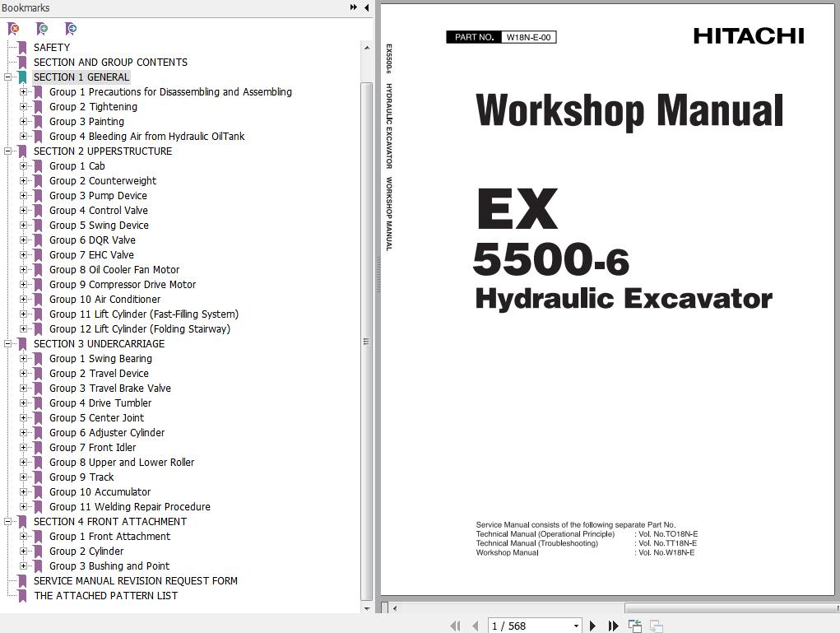
Task: Open Group 11 Welding Repair Procedure bookmark
Action: (130, 507)
